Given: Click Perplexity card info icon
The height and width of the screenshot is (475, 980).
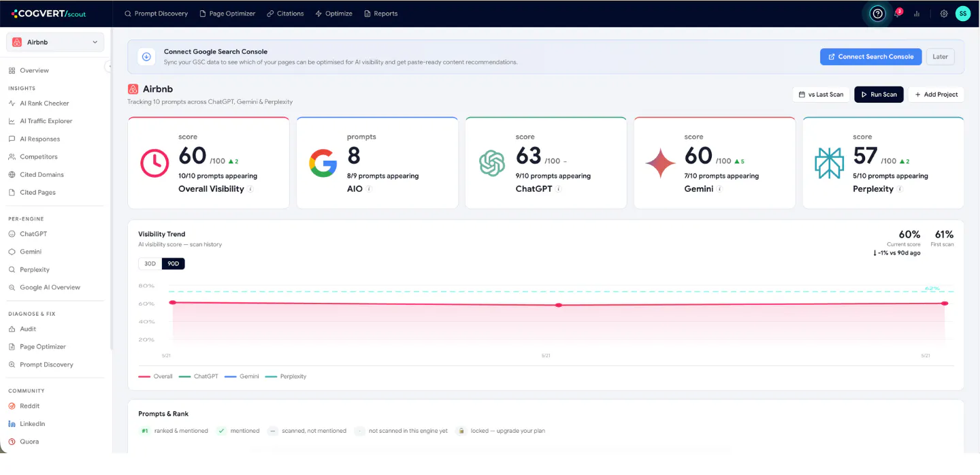Looking at the screenshot, I should pos(900,189).
